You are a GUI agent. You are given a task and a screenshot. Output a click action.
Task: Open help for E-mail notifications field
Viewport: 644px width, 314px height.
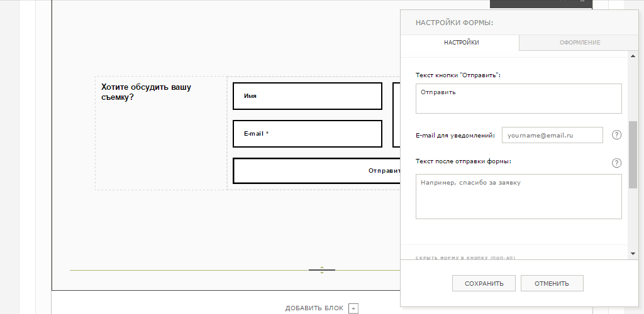(616, 135)
